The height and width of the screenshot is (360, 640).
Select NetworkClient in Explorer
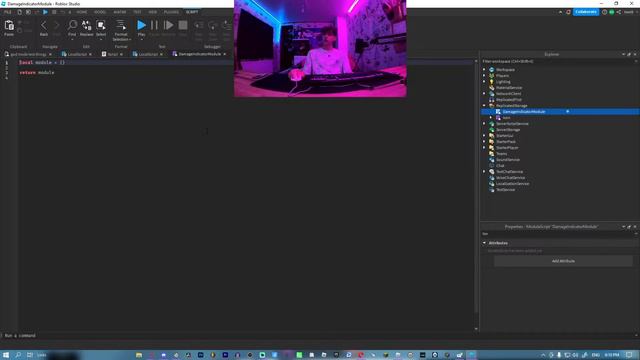click(x=508, y=93)
